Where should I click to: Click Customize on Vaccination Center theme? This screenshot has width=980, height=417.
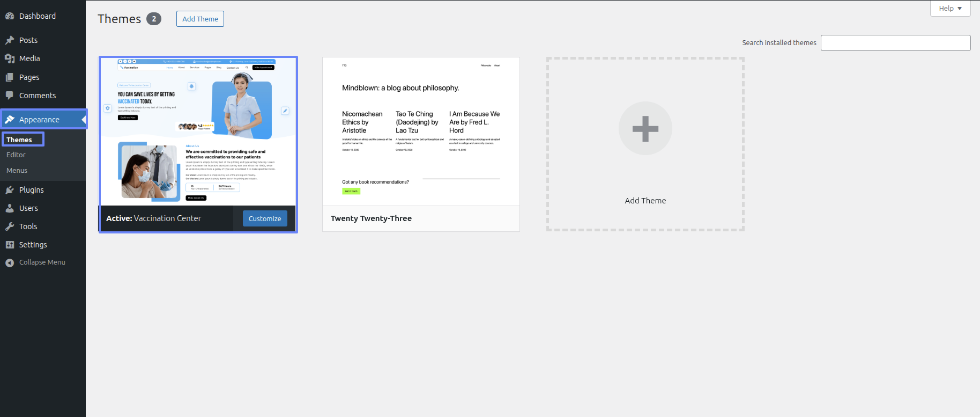click(x=265, y=218)
